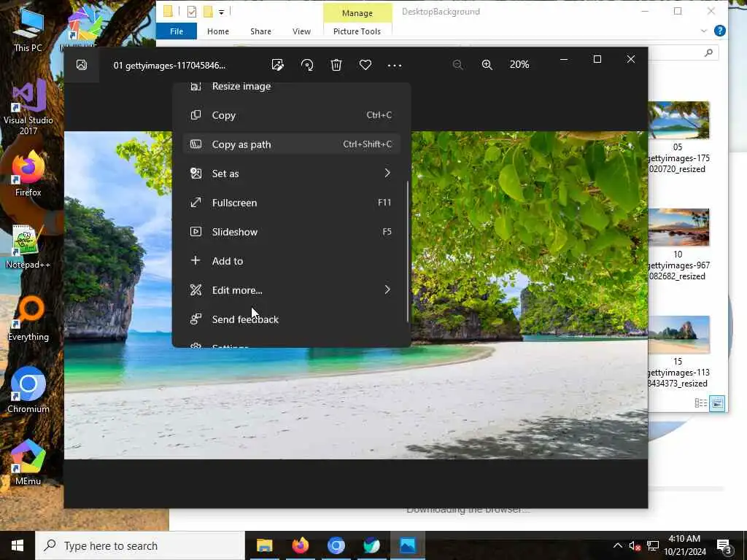The width and height of the screenshot is (747, 560).
Task: Open the View ribbon tab in Explorer
Action: [301, 31]
